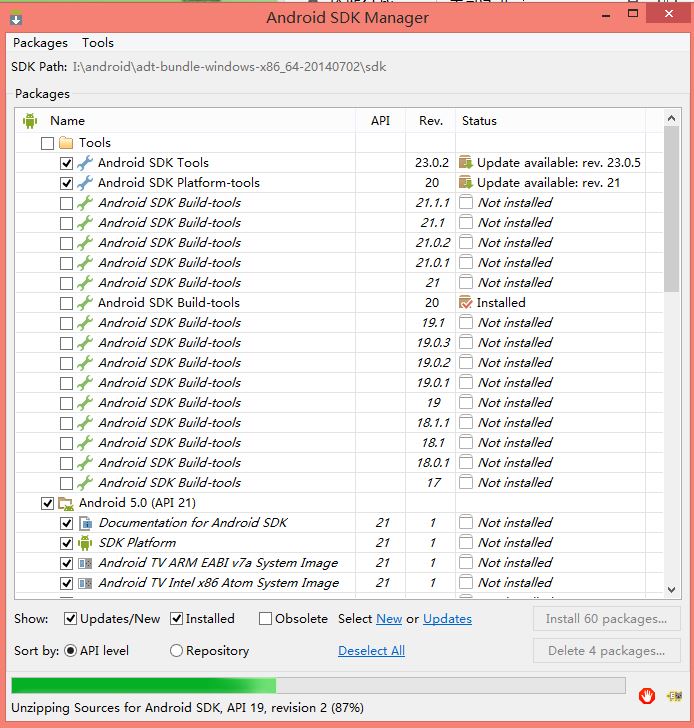Viewport: 694px width, 728px height.
Task: Click the scroll down arrow of package list
Action: (671, 590)
